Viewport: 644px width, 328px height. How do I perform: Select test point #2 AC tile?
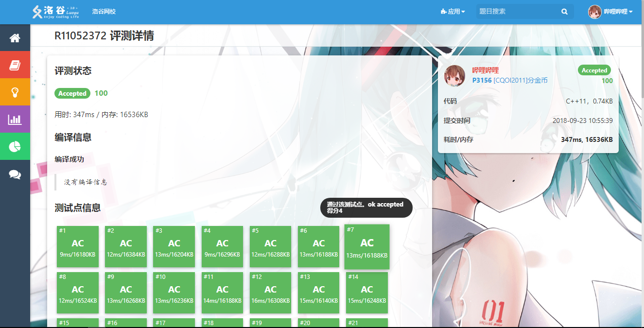click(126, 246)
